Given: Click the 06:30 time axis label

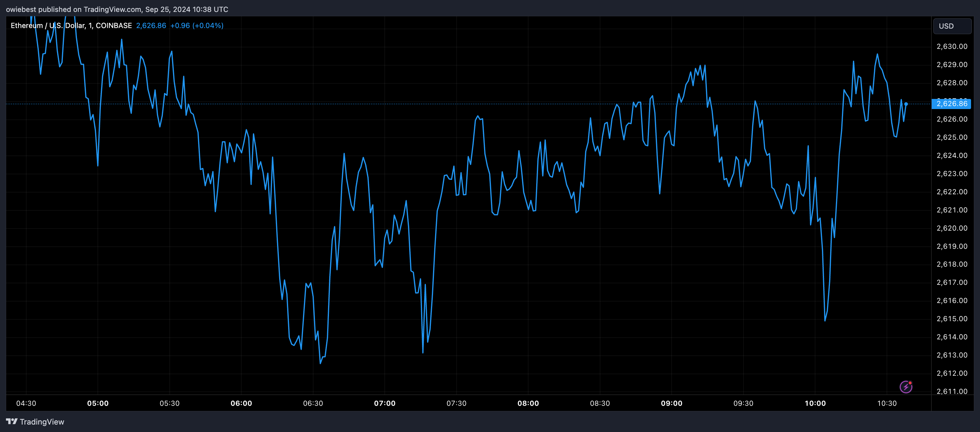Looking at the screenshot, I should point(313,403).
